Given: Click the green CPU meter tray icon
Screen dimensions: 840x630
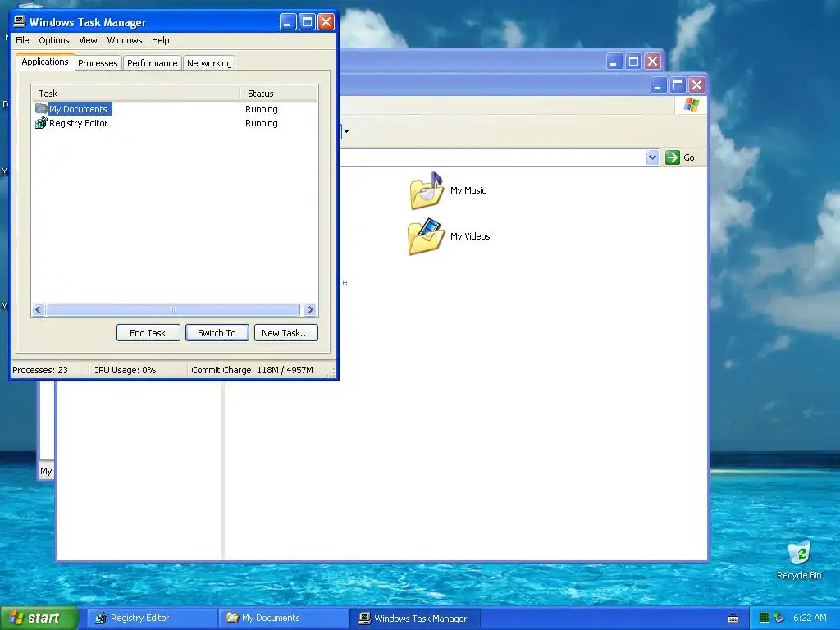Looking at the screenshot, I should (x=765, y=618).
